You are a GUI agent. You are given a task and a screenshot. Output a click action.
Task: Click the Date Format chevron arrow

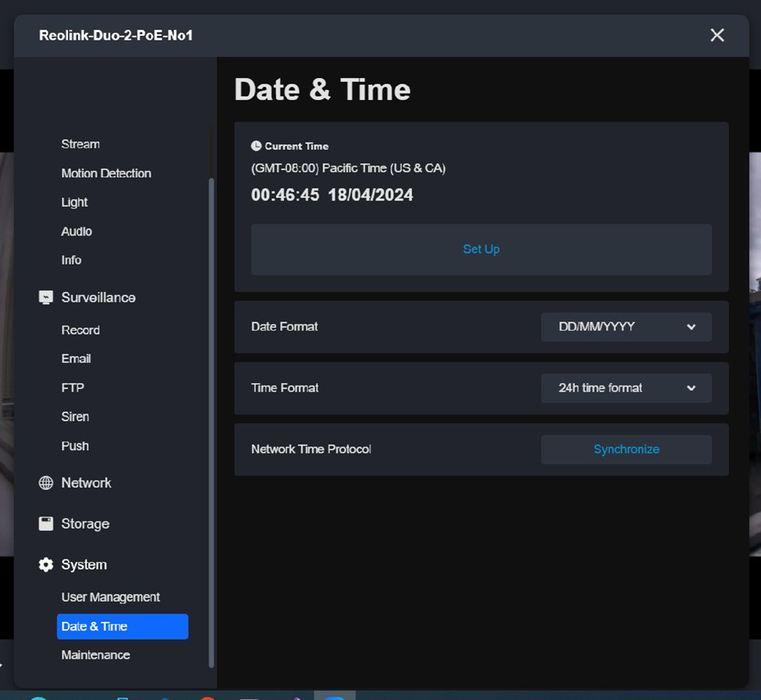(x=691, y=327)
